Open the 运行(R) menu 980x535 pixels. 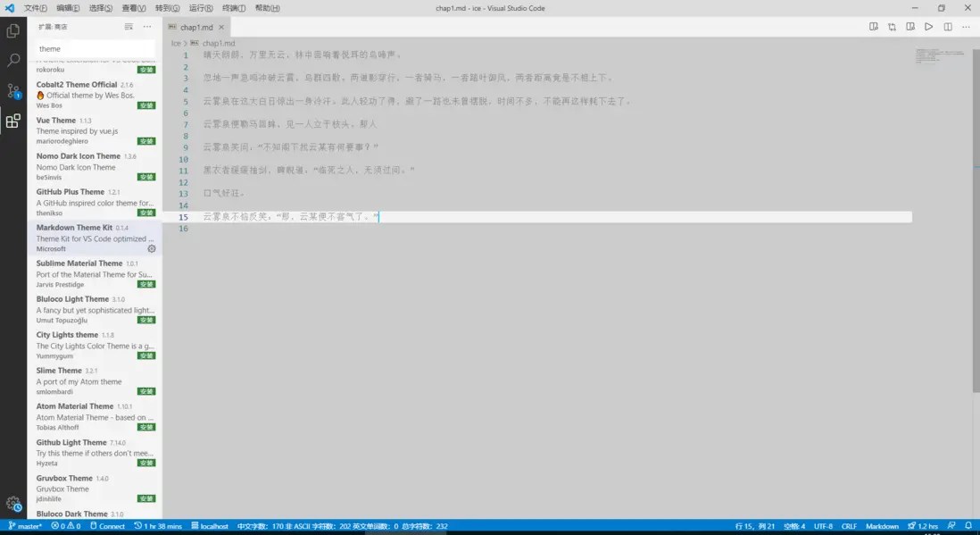(201, 8)
